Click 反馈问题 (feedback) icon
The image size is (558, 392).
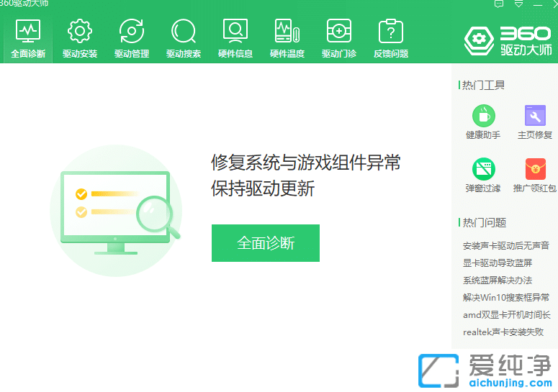[x=390, y=39]
